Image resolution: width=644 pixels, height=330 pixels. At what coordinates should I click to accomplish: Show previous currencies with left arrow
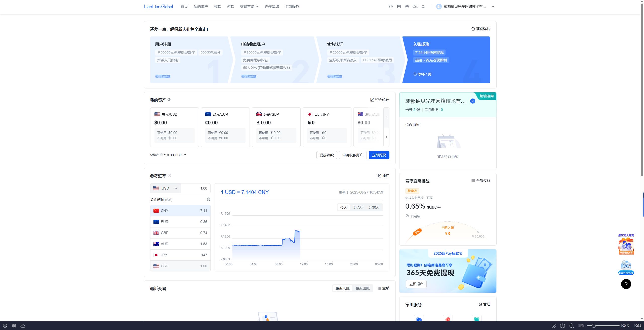386,117
